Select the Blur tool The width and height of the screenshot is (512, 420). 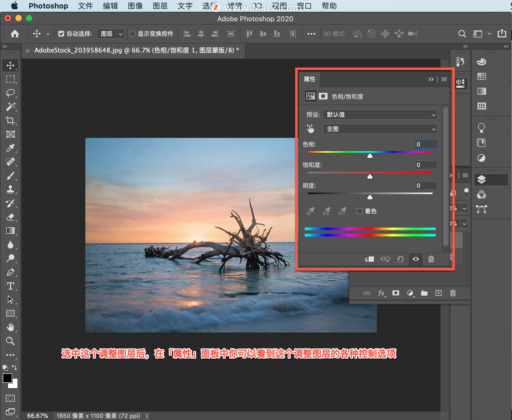(10, 245)
